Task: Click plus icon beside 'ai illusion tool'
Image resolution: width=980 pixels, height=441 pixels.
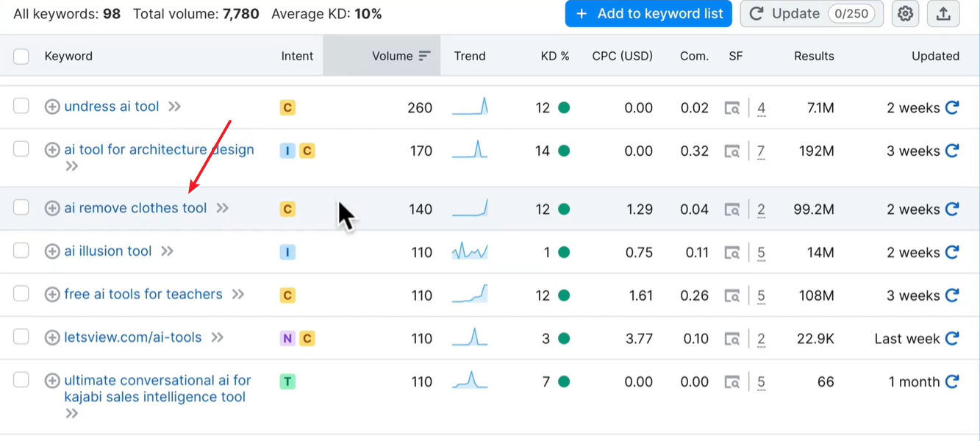Action: [x=52, y=251]
